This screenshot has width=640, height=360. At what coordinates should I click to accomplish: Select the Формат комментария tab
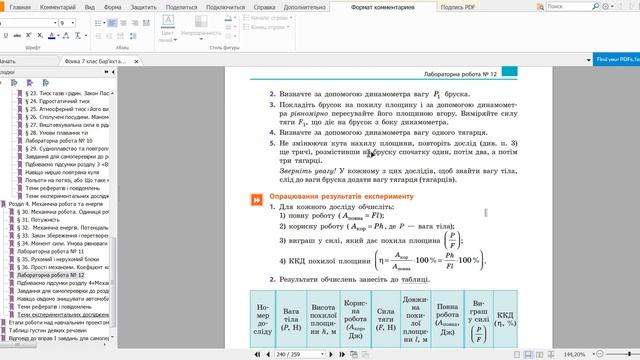tap(383, 7)
